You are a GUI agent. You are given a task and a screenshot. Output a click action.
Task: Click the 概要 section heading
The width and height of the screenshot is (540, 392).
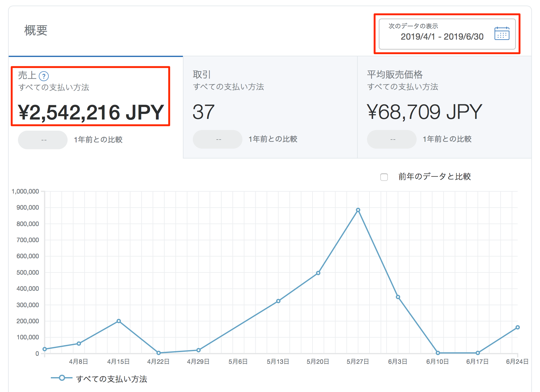pos(36,30)
